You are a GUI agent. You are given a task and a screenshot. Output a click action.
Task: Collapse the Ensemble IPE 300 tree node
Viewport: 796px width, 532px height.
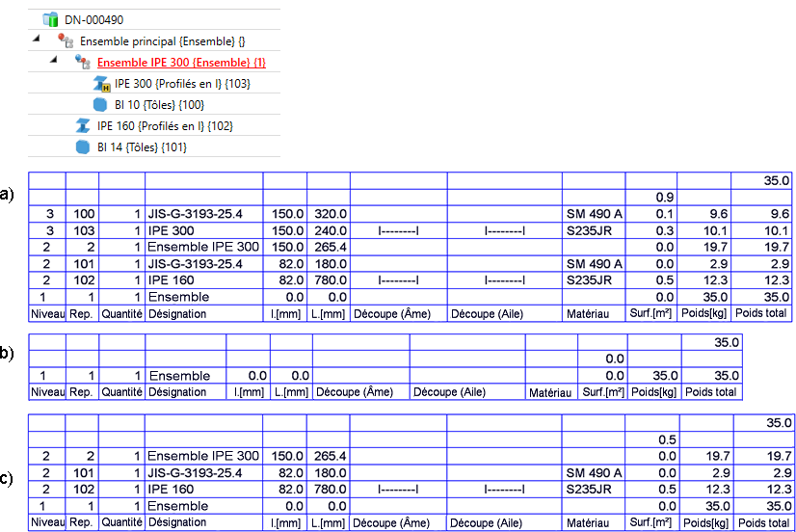coord(53,60)
